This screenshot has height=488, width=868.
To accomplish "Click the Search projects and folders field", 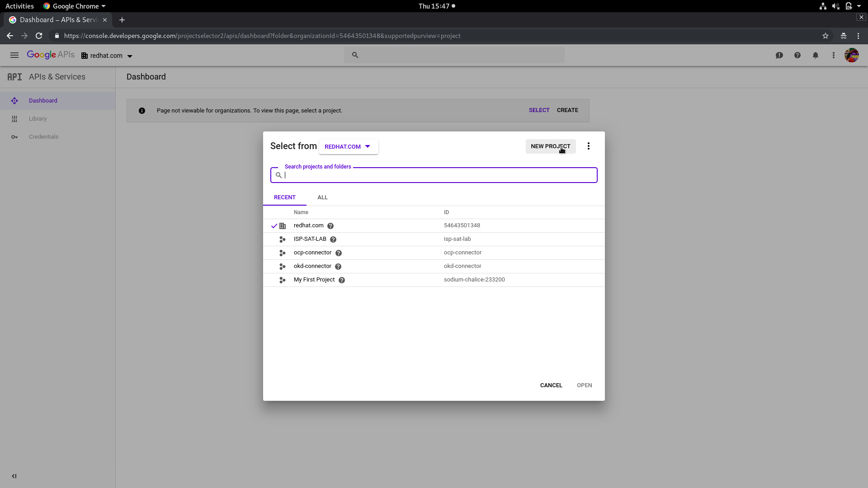I will point(439,175).
